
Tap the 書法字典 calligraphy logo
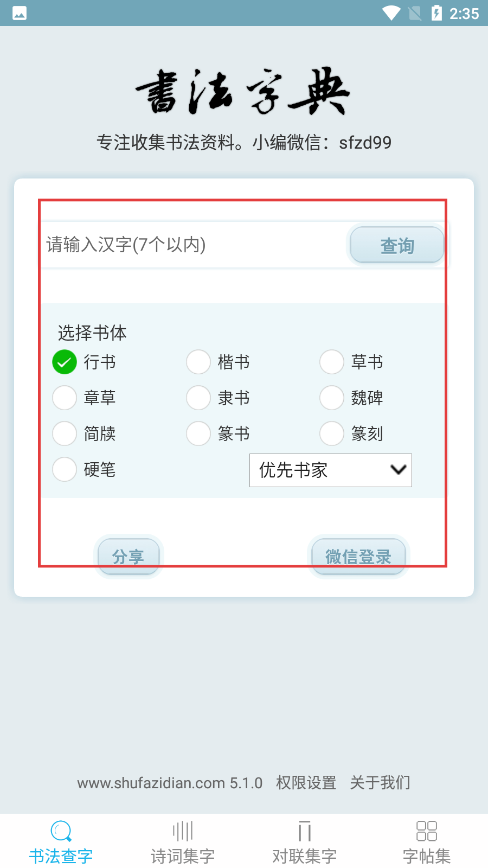pyautogui.click(x=242, y=92)
